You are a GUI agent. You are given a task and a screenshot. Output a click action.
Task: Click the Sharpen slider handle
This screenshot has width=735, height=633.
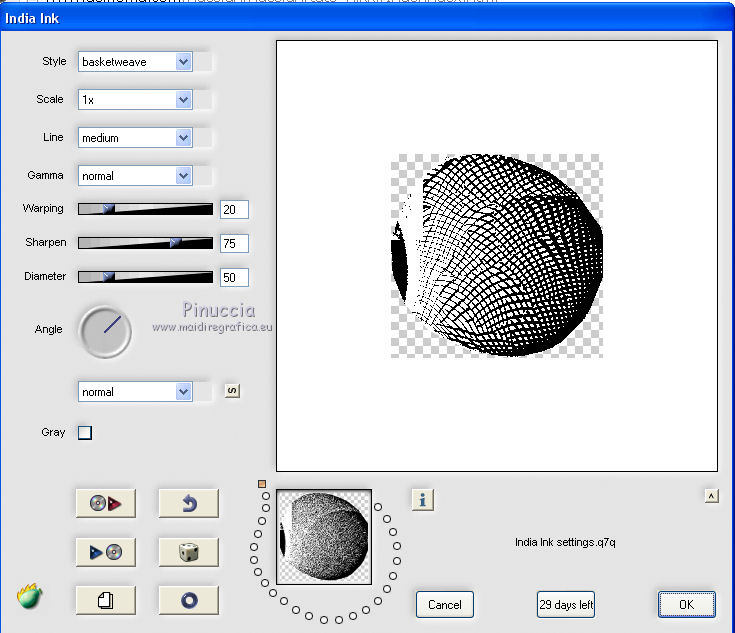[175, 242]
